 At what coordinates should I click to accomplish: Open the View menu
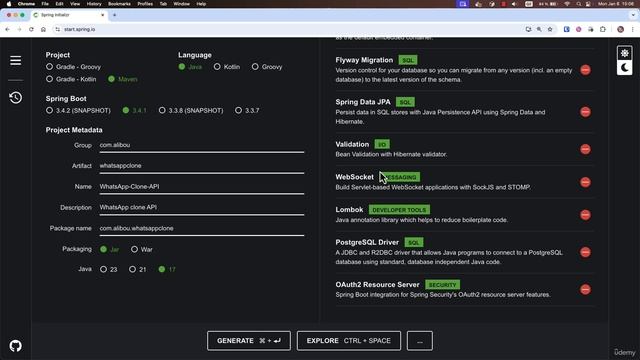pos(75,4)
